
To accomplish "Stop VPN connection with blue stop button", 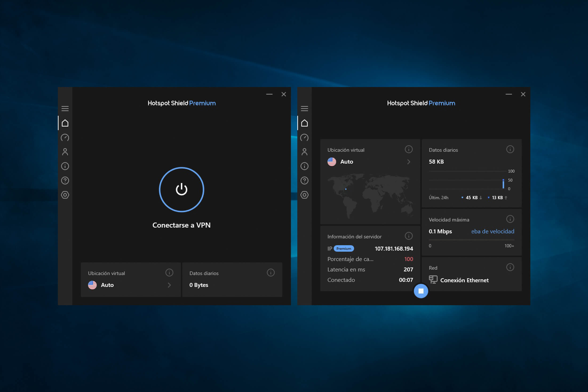I will 421,291.
